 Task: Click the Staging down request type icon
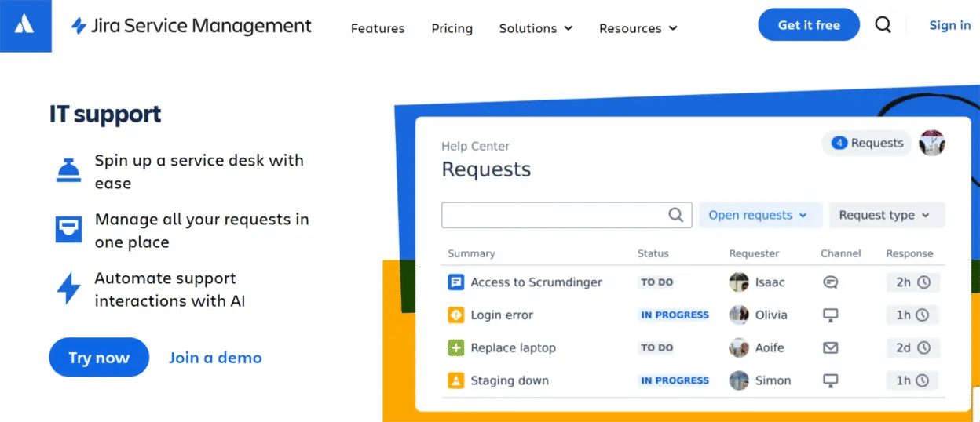pyautogui.click(x=455, y=380)
